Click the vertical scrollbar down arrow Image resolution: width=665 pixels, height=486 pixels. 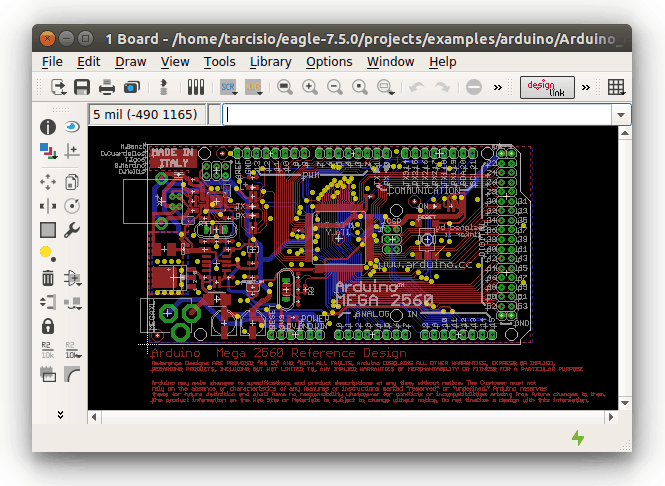click(624, 403)
